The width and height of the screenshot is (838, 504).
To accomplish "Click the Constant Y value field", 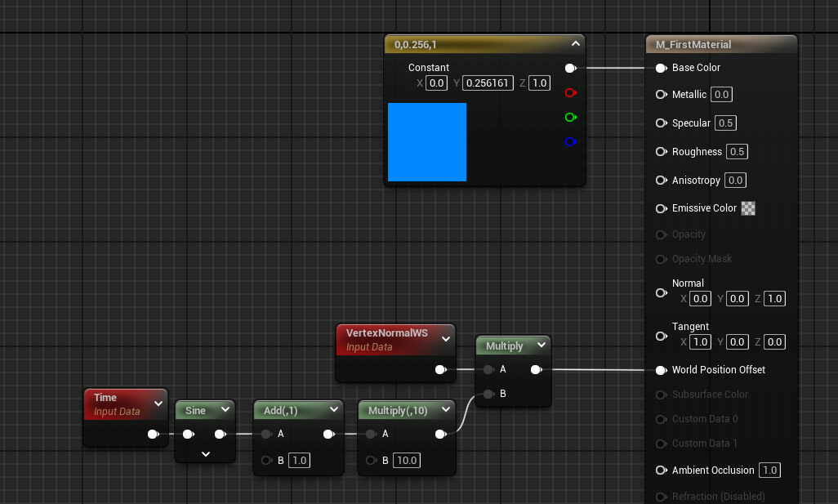I will (x=488, y=83).
